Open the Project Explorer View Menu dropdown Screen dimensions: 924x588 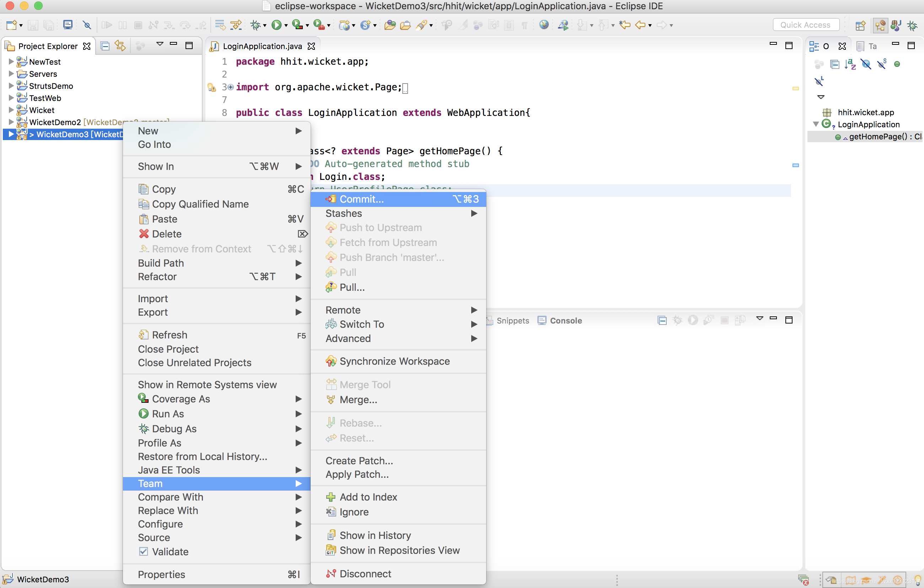pyautogui.click(x=160, y=44)
